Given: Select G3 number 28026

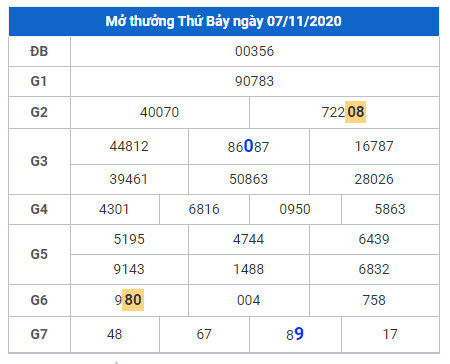Looking at the screenshot, I should 374,179.
